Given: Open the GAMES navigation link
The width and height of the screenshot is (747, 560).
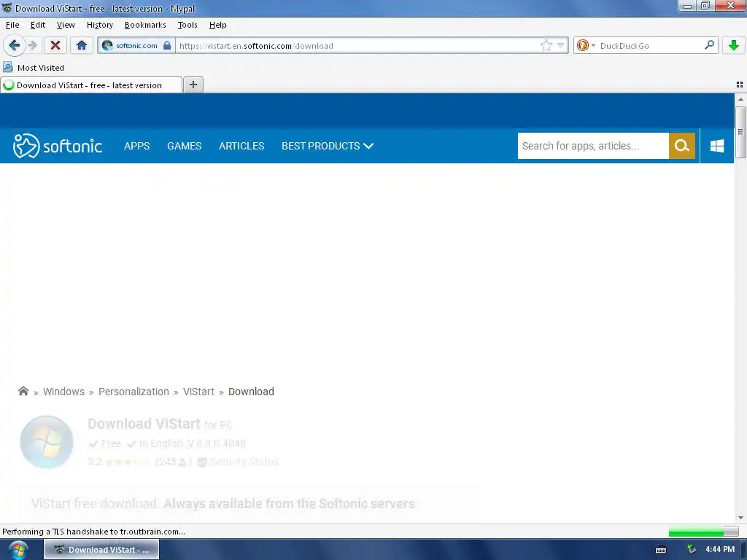Looking at the screenshot, I should 184,146.
